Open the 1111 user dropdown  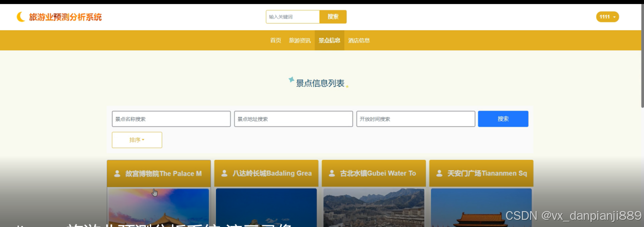point(608,17)
